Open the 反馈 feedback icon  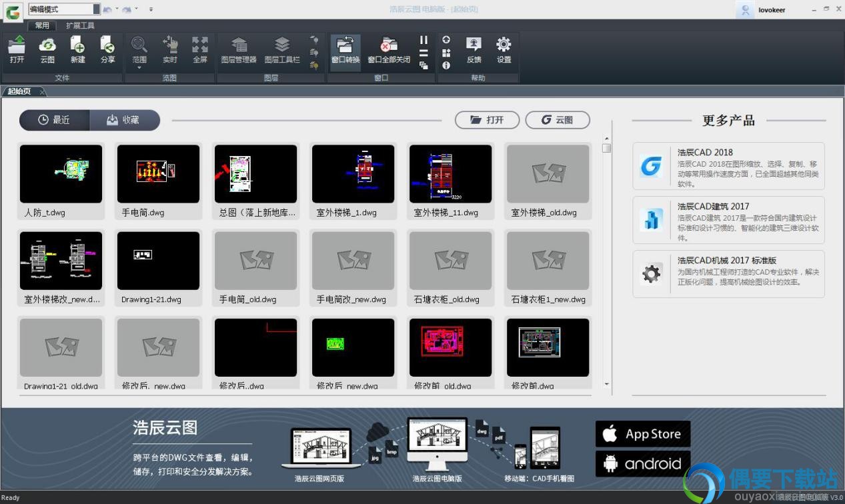point(474,51)
